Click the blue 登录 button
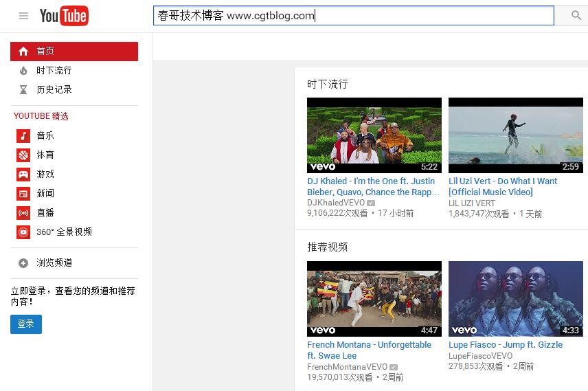 pyautogui.click(x=26, y=324)
